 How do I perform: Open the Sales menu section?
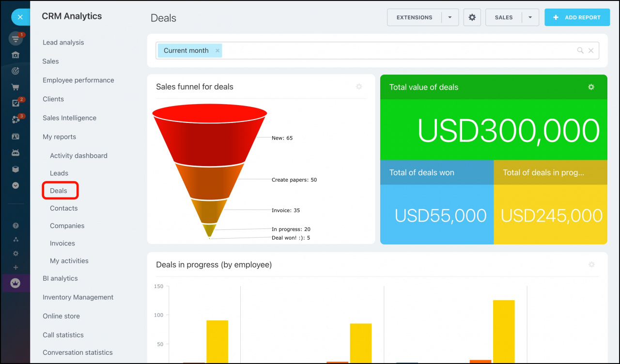coord(50,61)
